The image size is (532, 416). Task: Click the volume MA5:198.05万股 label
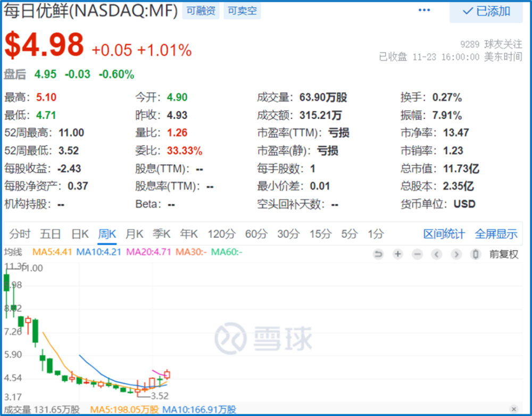coord(124,410)
